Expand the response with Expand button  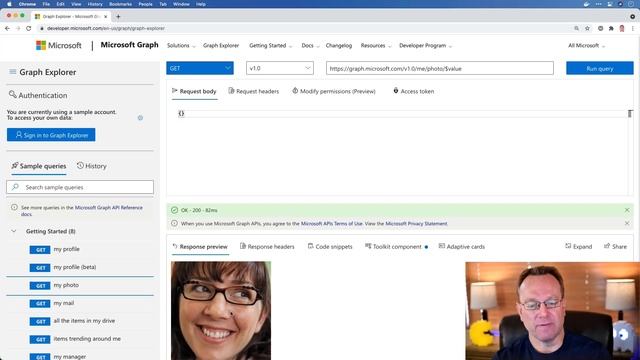[x=578, y=247]
